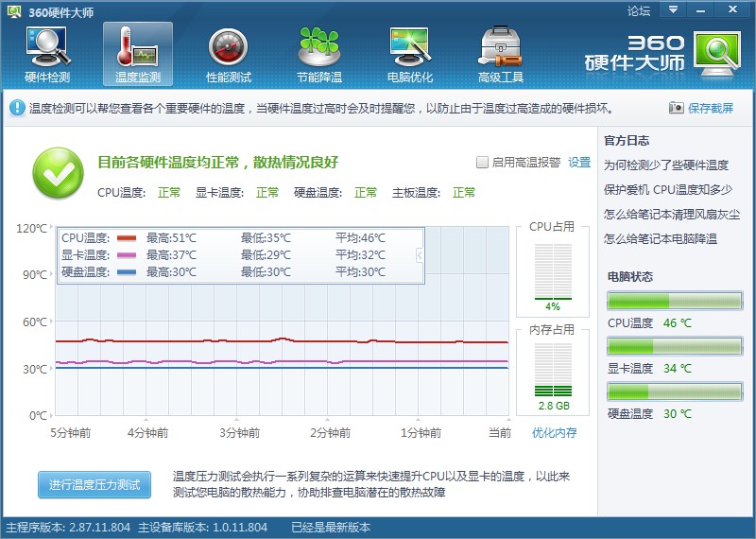The width and height of the screenshot is (756, 539).
Task: Click the camera icon for 保存截屏
Action: 676,109
